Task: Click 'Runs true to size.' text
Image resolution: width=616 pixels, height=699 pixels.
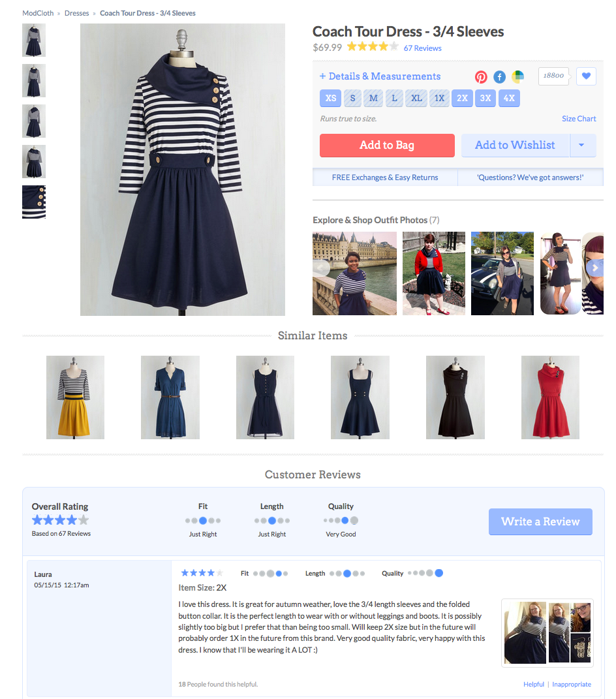Action: click(348, 119)
